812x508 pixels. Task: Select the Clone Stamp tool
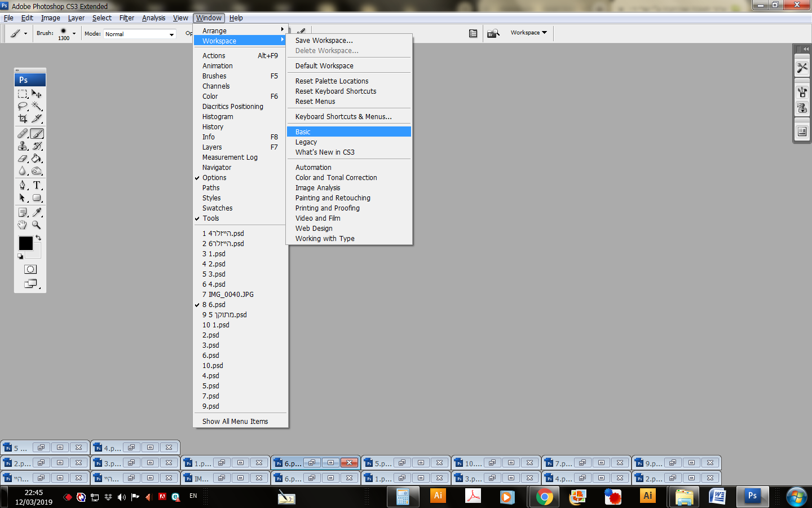(23, 146)
